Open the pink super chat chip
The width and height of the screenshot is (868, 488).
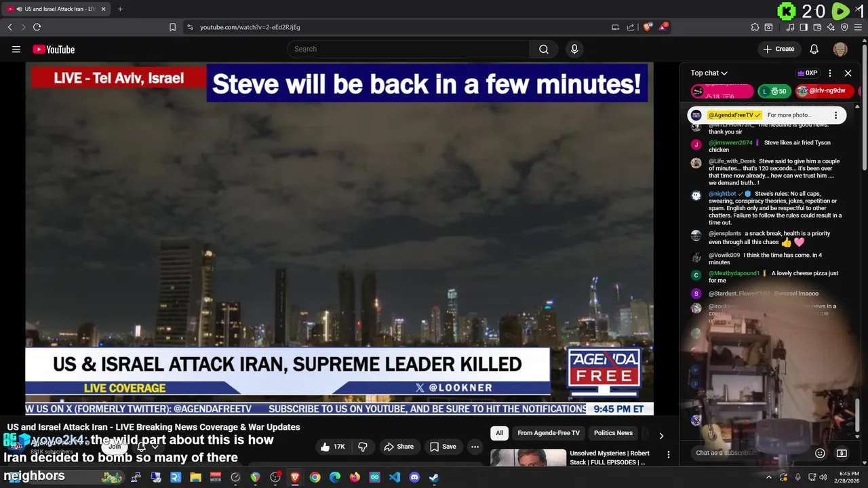pos(722,91)
